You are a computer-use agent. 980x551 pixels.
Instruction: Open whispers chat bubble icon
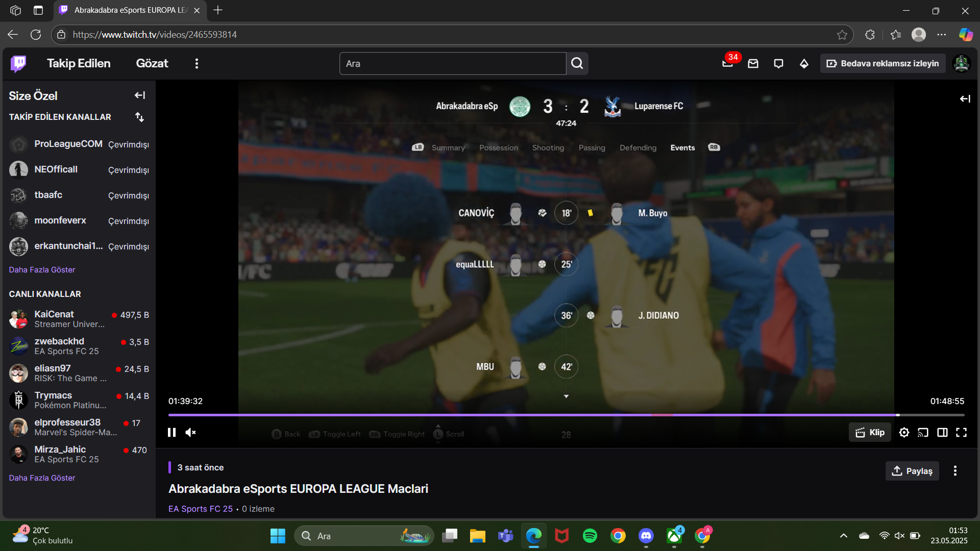778,63
